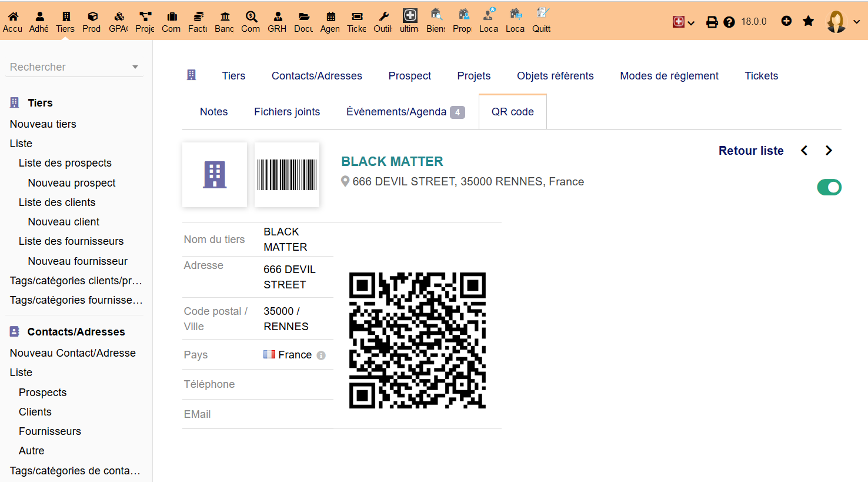Open the Biens property menu
Screen dimensions: 868x482
coord(436,22)
